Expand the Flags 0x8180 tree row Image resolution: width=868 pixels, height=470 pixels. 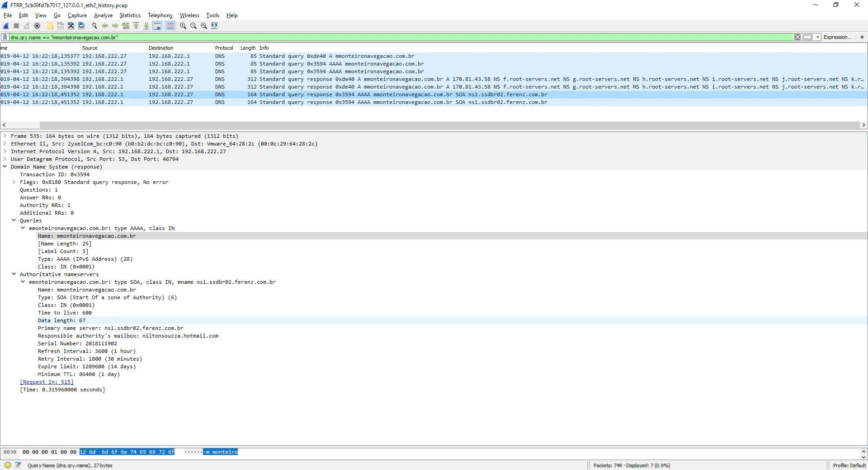click(x=14, y=182)
